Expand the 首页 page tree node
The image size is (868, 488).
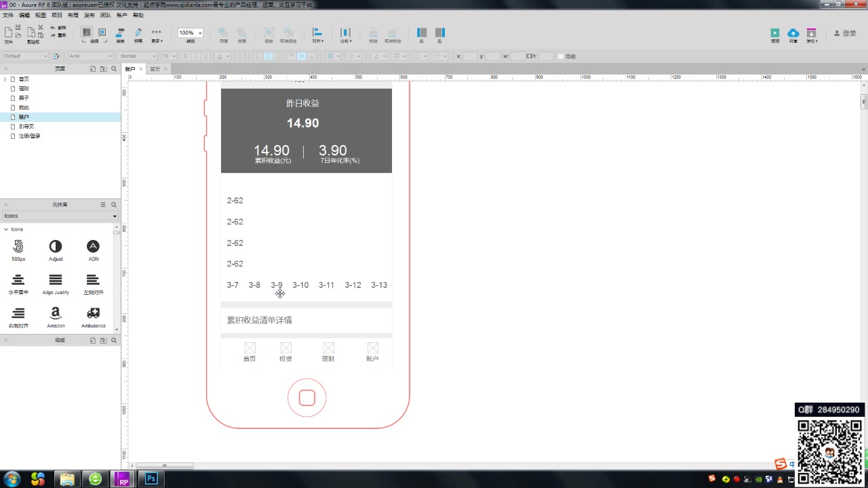pos(5,79)
